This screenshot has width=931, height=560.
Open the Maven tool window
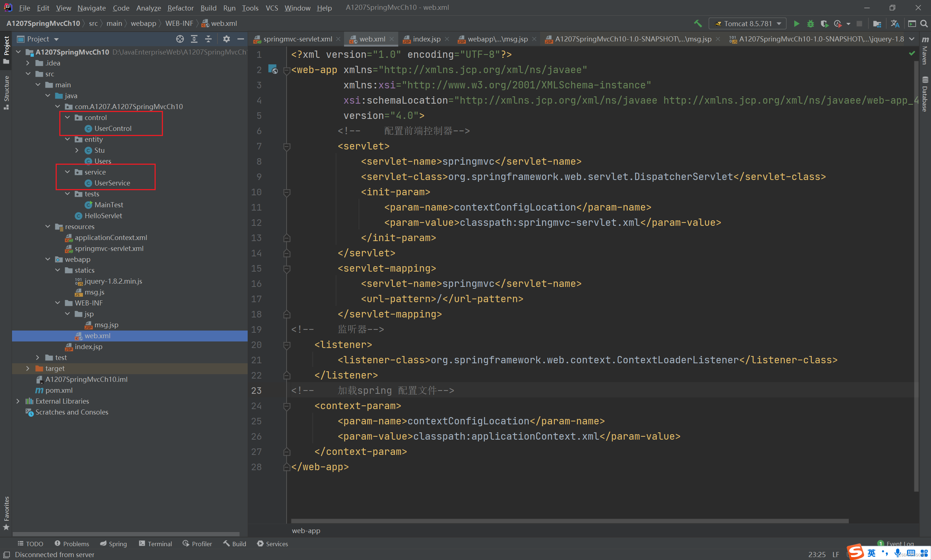click(925, 51)
